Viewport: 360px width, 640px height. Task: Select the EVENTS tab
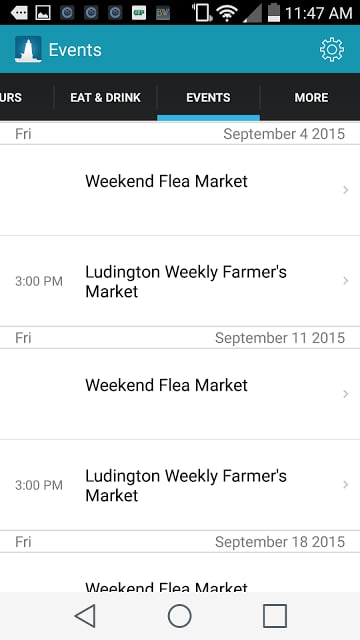[x=208, y=98]
